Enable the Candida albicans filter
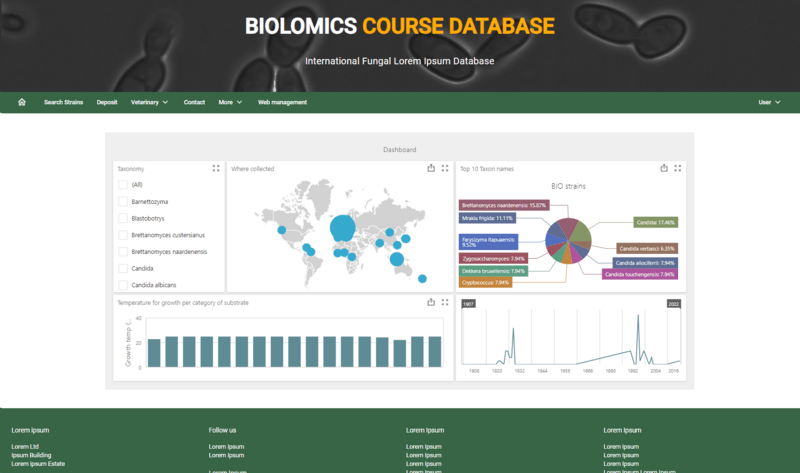The image size is (800, 473). click(123, 285)
